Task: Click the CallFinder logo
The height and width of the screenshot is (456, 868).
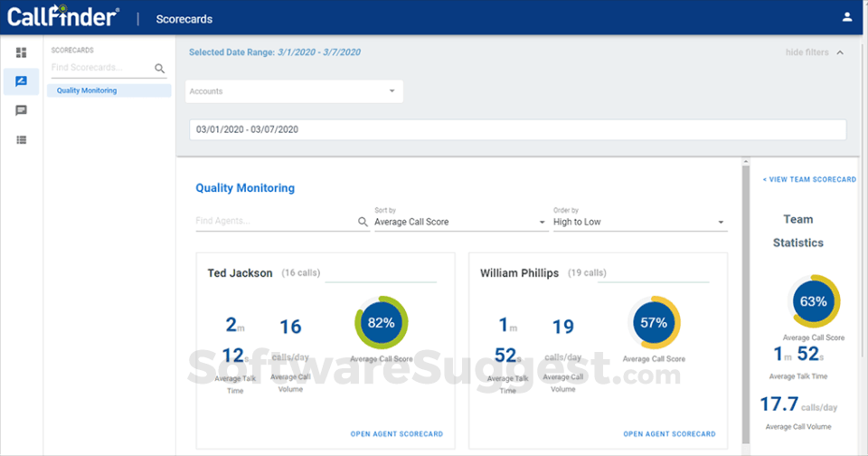Action: coord(63,17)
